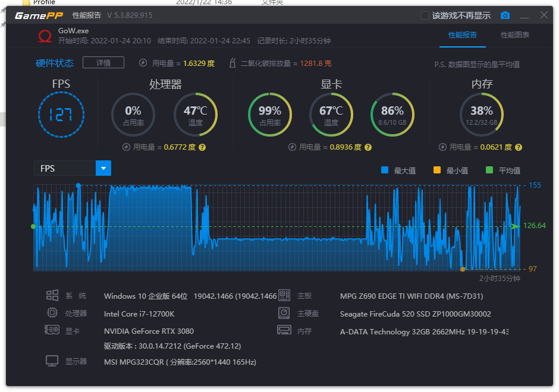This screenshot has width=559, height=392.
Task: Click the total power usage lightning icon
Action: pyautogui.click(x=143, y=63)
